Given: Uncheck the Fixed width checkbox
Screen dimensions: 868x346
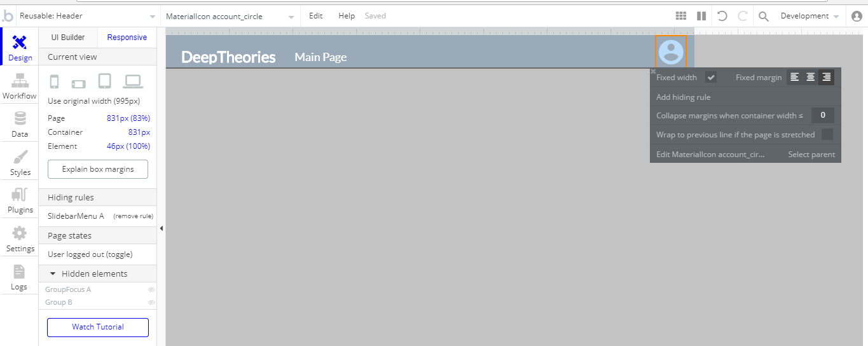Looking at the screenshot, I should (x=711, y=78).
